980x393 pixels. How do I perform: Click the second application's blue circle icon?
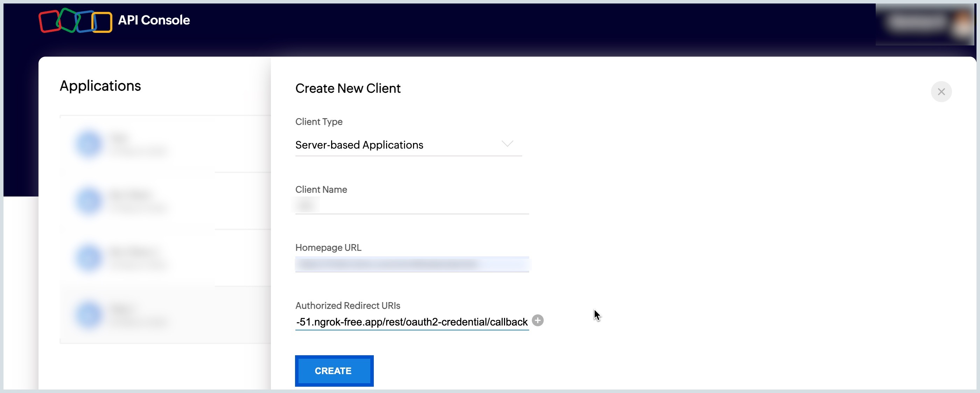coord(89,201)
